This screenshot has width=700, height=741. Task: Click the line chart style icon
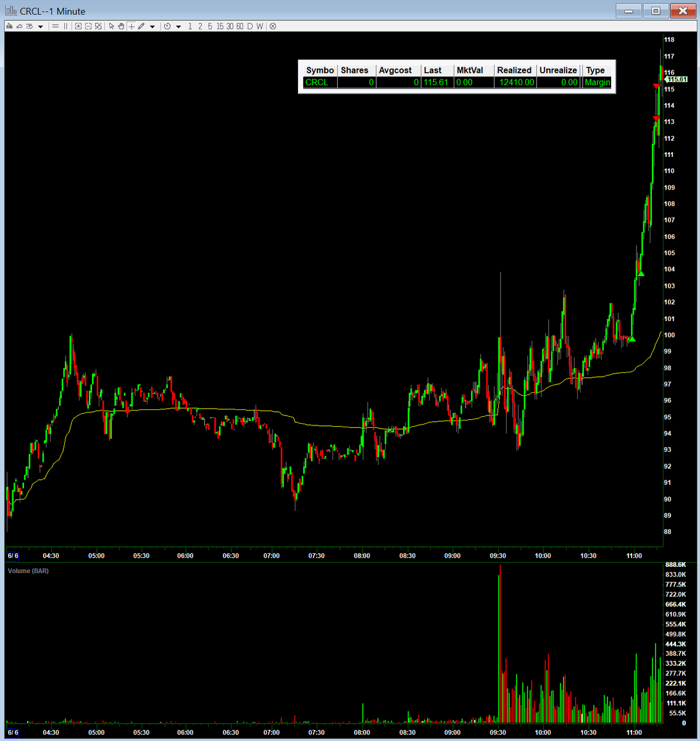[19, 27]
